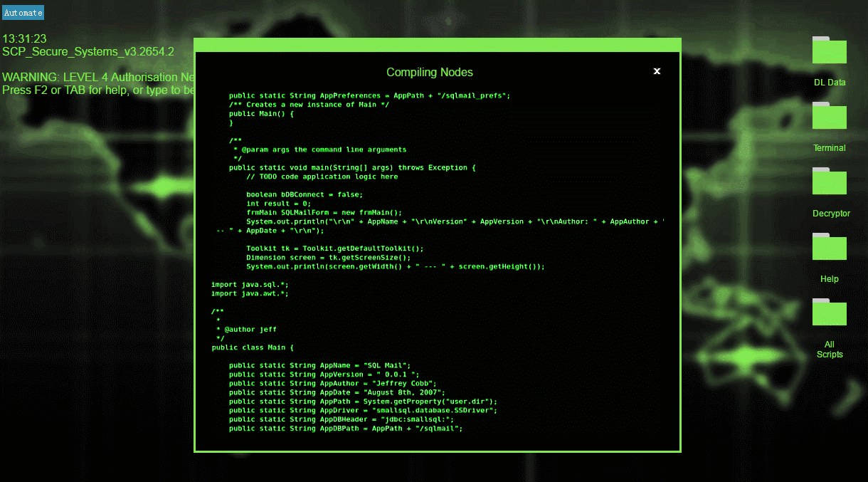
Task: Click the Decryptor text label
Action: tap(831, 214)
